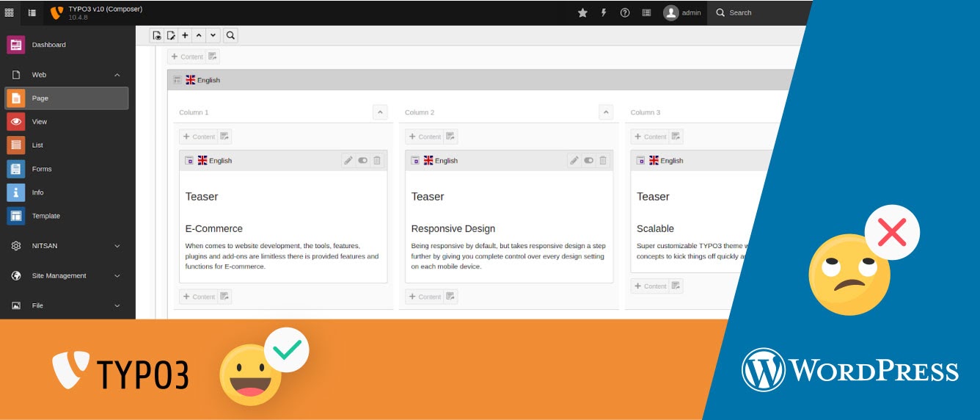Click content type icon of Scalable teaser
This screenshot has width=980, height=420.
tap(641, 160)
